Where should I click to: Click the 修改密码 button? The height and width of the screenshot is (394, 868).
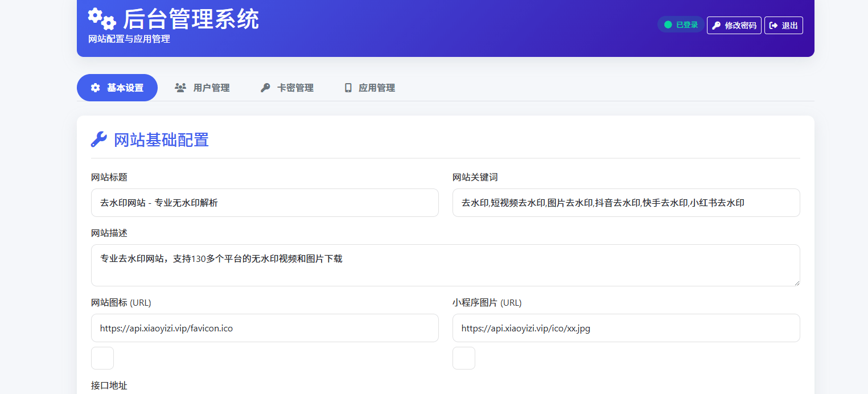click(734, 25)
